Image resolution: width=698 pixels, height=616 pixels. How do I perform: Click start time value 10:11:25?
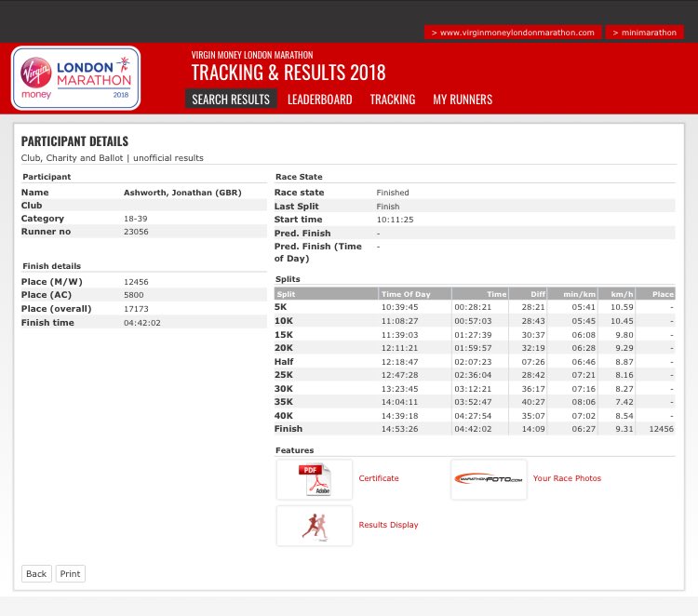(x=395, y=220)
